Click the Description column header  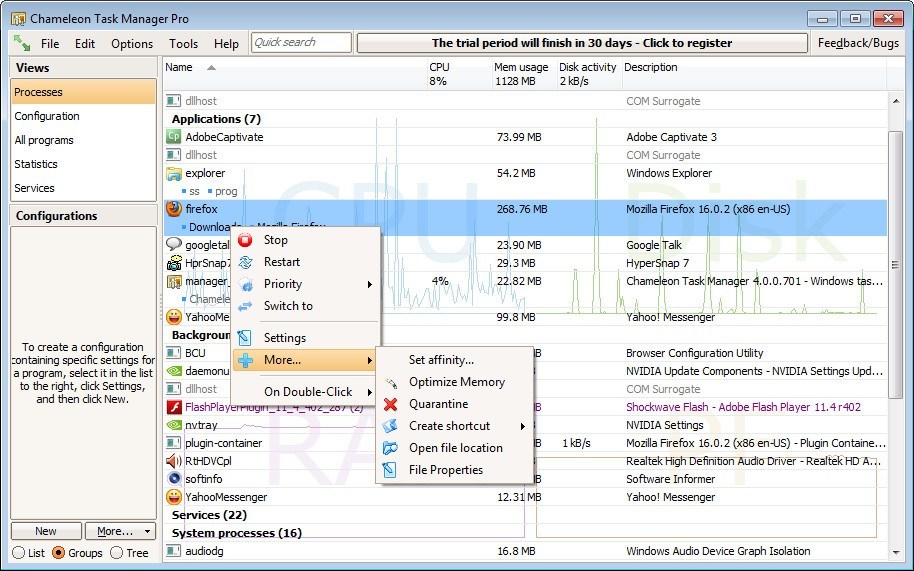click(754, 74)
